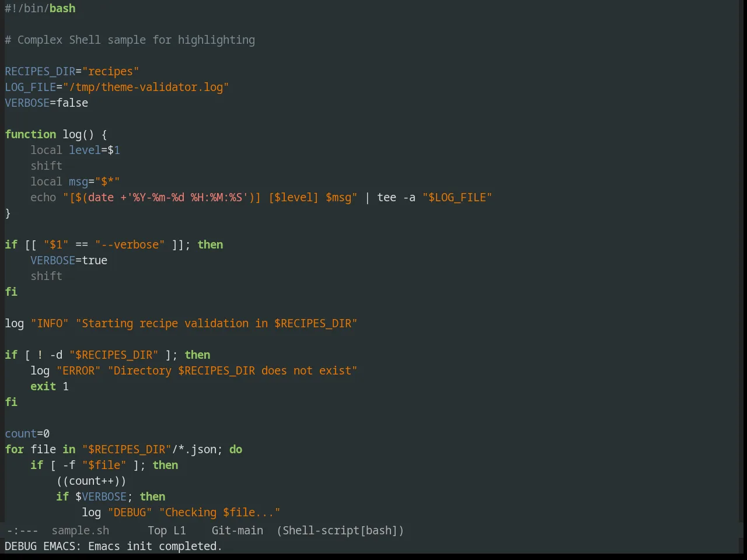Click the "Starting recipe validation in $RECIPES_DIR" string
Viewport: 747px width, 560px height.
[217, 324]
